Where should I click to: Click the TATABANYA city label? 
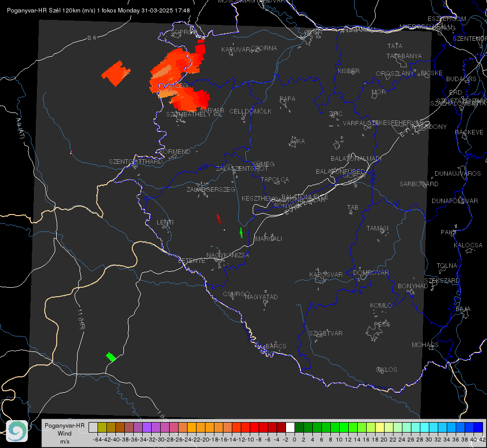[x=404, y=56]
